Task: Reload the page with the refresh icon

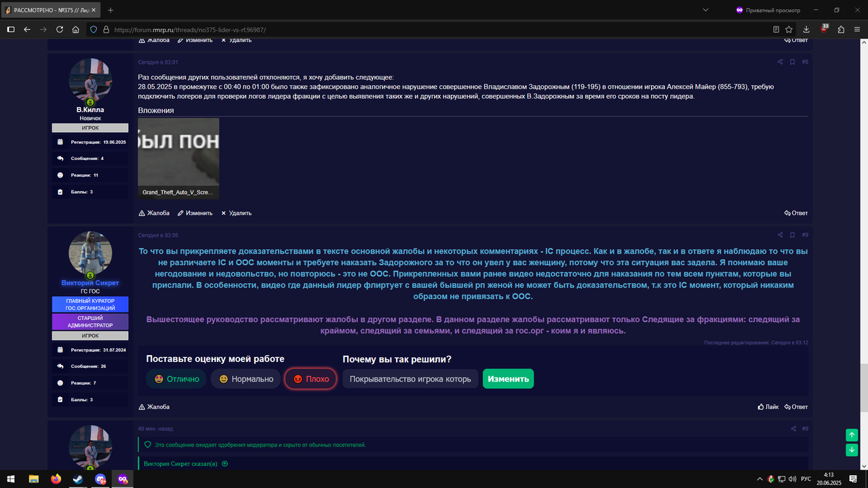Action: [x=59, y=29]
